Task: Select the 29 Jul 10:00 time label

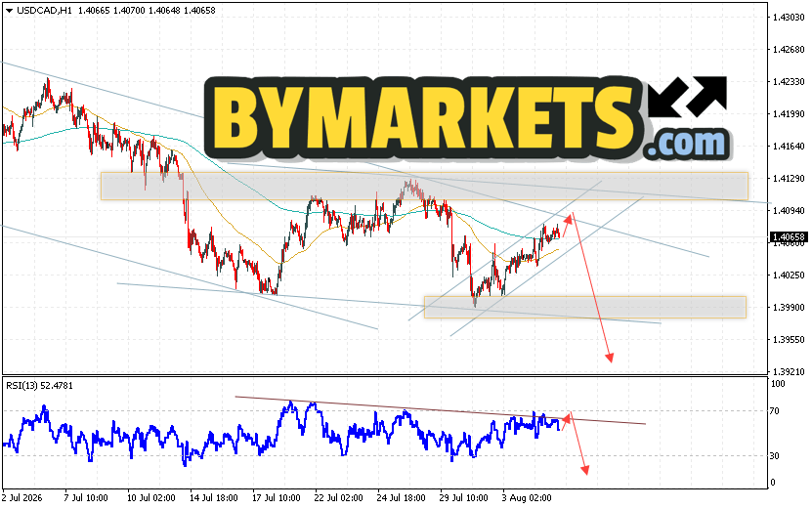Action: 464,498
